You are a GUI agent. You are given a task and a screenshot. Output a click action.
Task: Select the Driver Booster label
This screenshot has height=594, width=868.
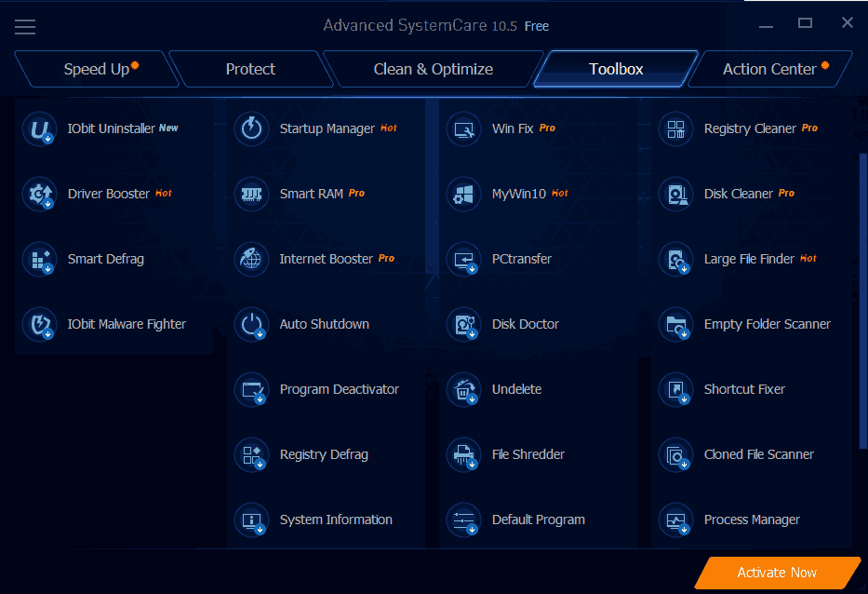(109, 194)
